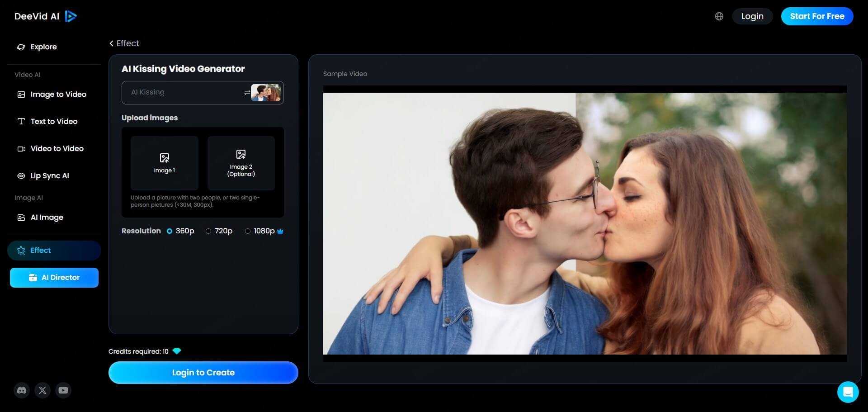
Task: Select the AI Image generator
Action: click(x=47, y=217)
